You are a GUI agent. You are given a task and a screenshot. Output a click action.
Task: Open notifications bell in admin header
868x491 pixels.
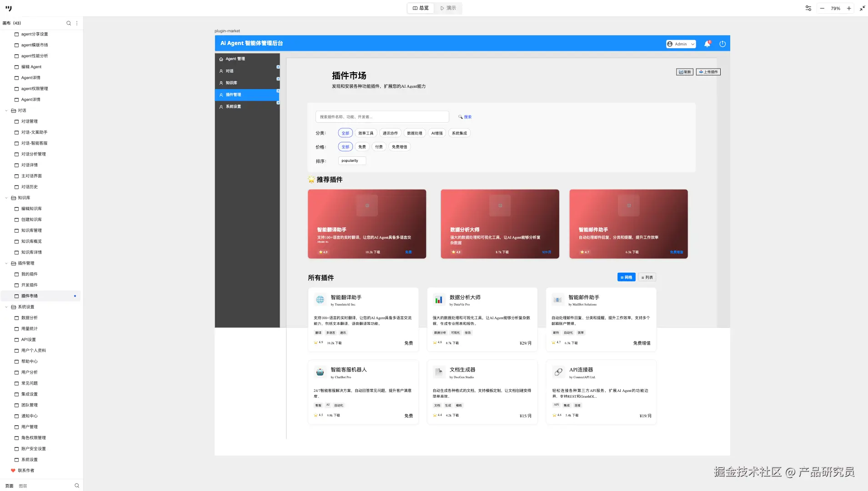707,44
